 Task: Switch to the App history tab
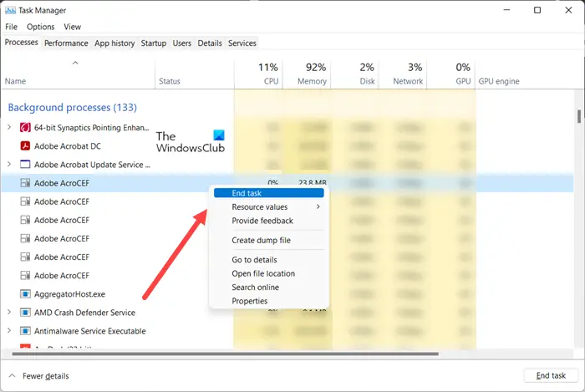pos(114,43)
